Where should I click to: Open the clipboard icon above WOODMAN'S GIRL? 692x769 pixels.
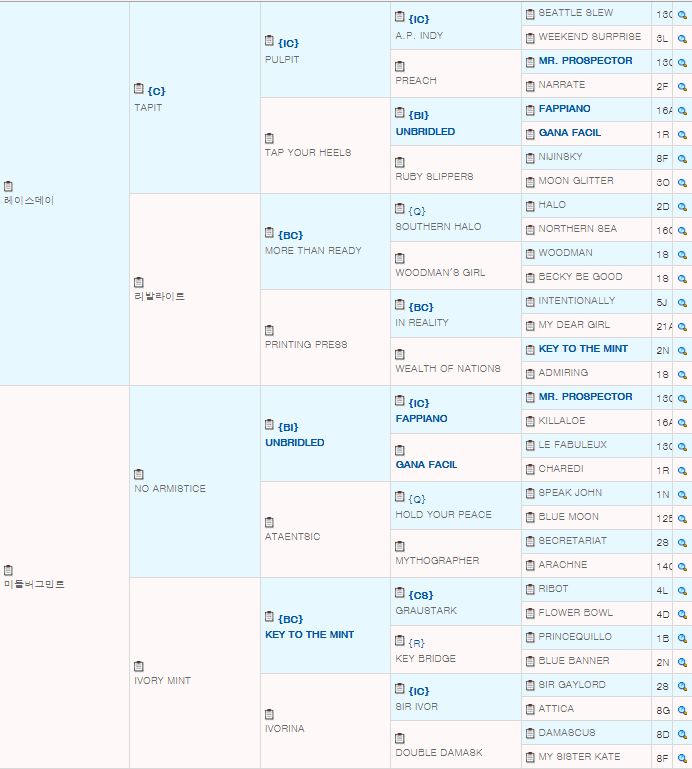400,259
